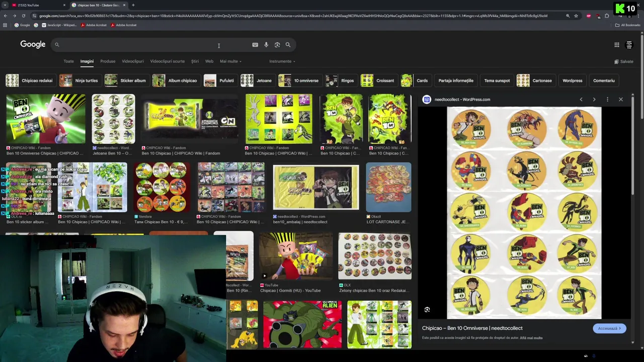Switch to the Web tab

click(209, 61)
